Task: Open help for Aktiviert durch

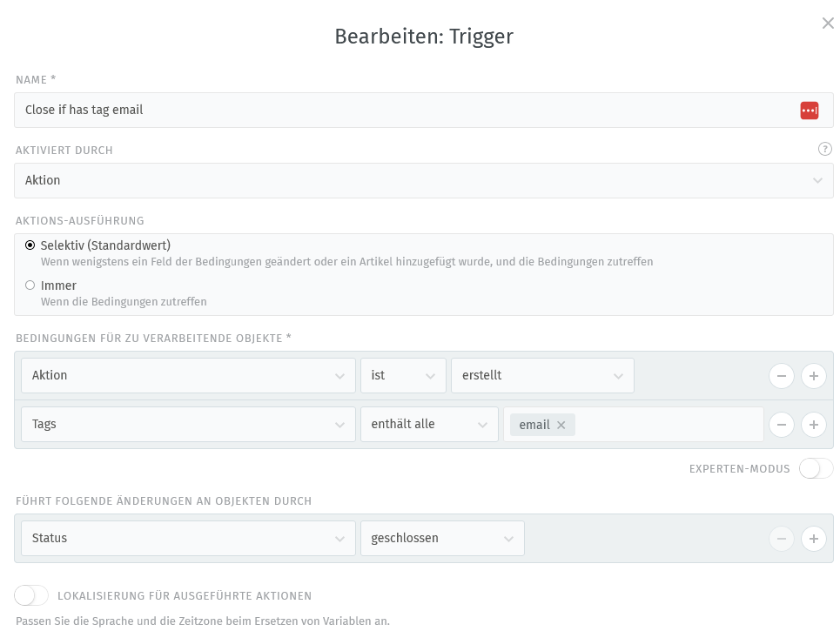Action: (824, 150)
